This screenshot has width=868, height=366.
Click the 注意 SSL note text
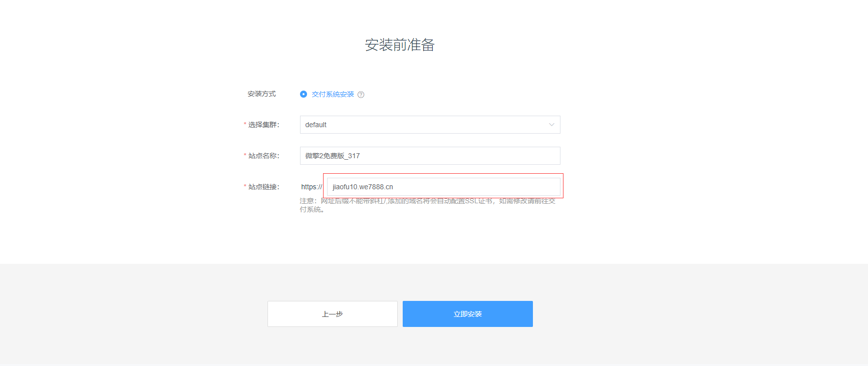point(428,205)
